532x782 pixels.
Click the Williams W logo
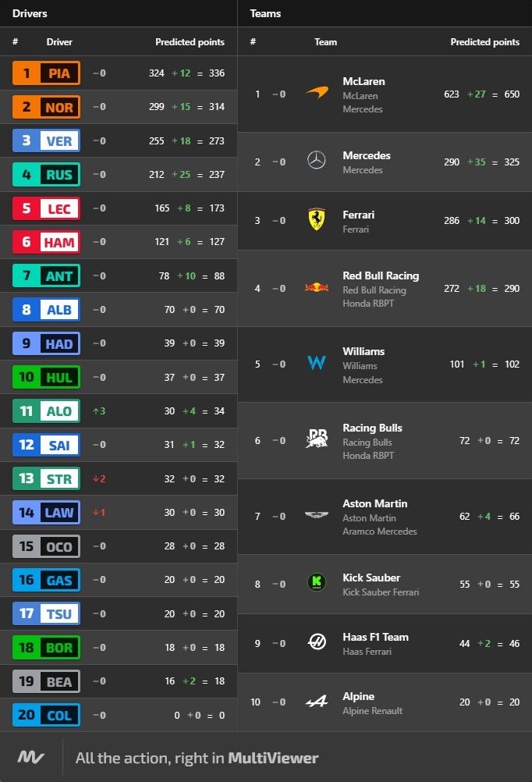[x=316, y=364]
